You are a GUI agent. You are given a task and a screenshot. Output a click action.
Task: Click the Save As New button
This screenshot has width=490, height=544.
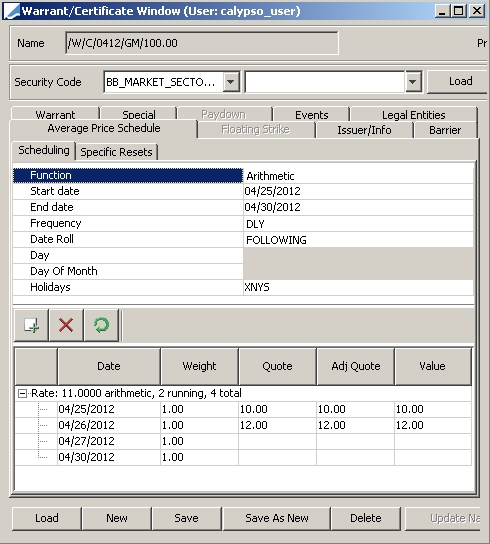277,518
